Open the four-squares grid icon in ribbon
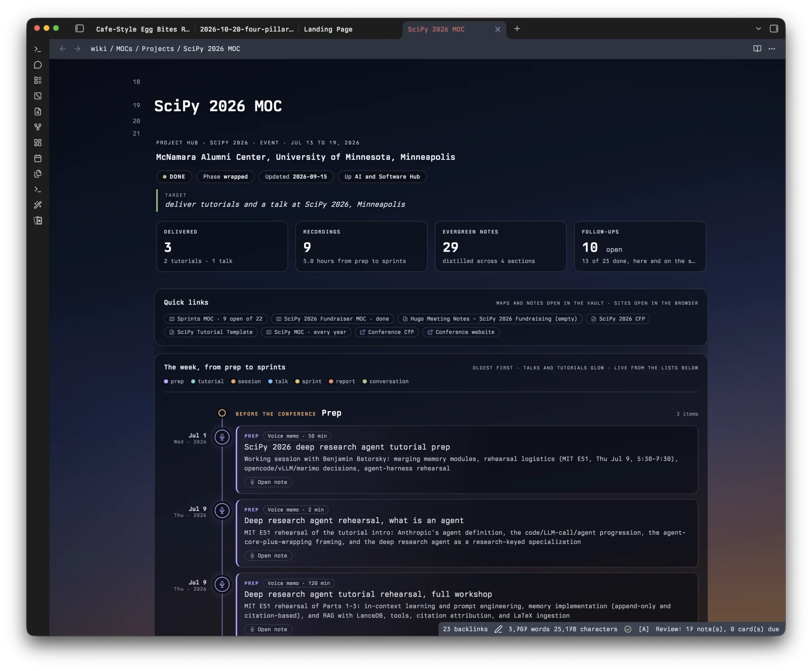Screen dimensions: 812x671 click(38, 142)
